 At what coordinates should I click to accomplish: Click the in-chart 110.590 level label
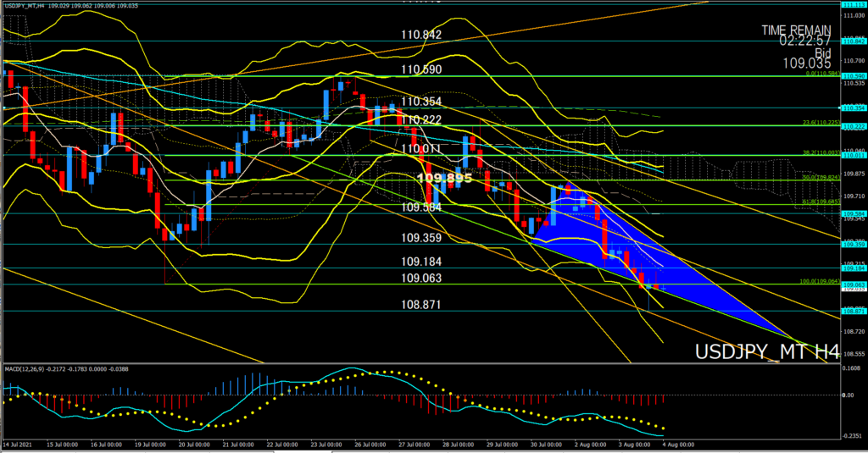421,69
